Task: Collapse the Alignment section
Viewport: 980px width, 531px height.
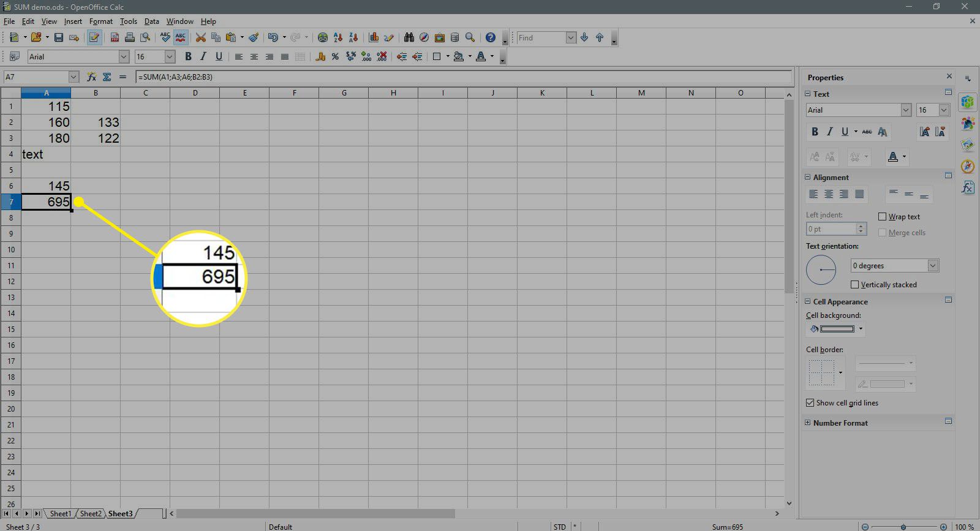Action: tap(807, 177)
